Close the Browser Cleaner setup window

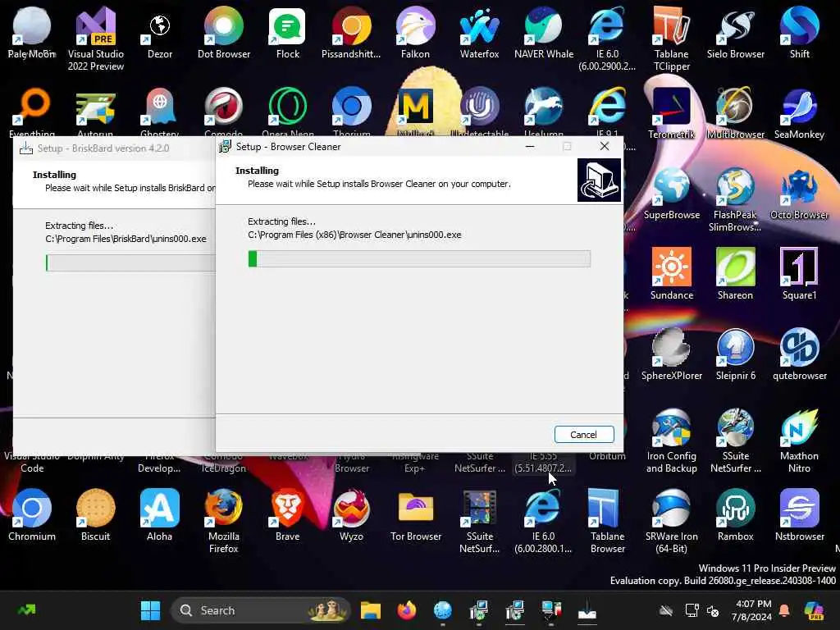pos(605,146)
